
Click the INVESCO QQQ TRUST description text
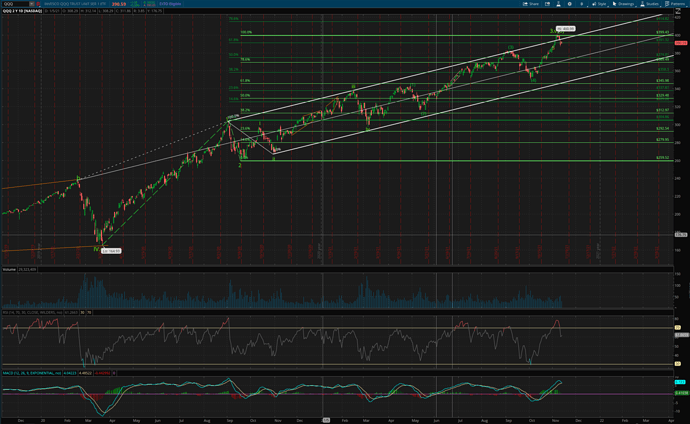(x=75, y=4)
